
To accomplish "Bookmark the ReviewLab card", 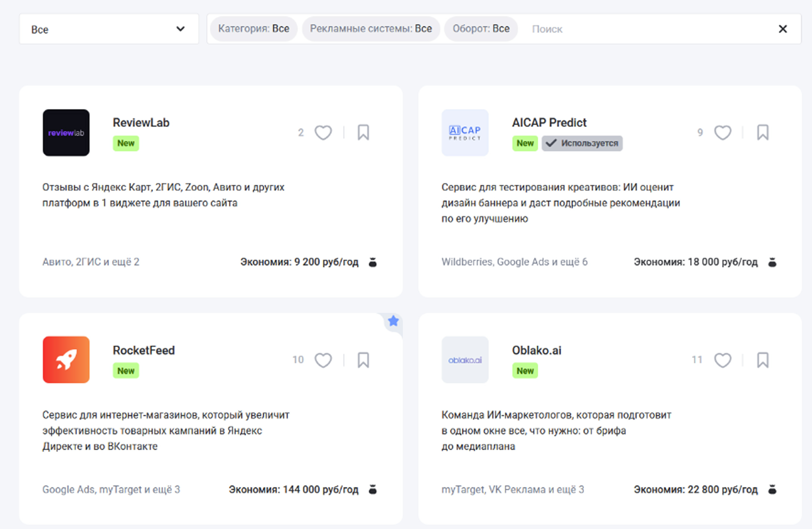I will click(363, 133).
